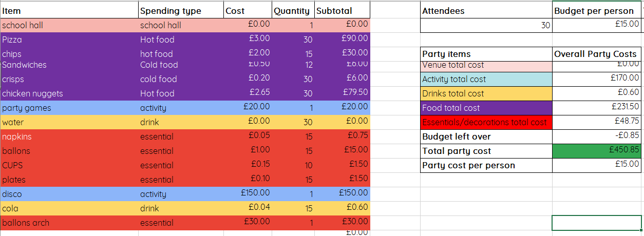This screenshot has width=644, height=236.
Task: Select the 'Budget left over' label cell
Action: [486, 136]
